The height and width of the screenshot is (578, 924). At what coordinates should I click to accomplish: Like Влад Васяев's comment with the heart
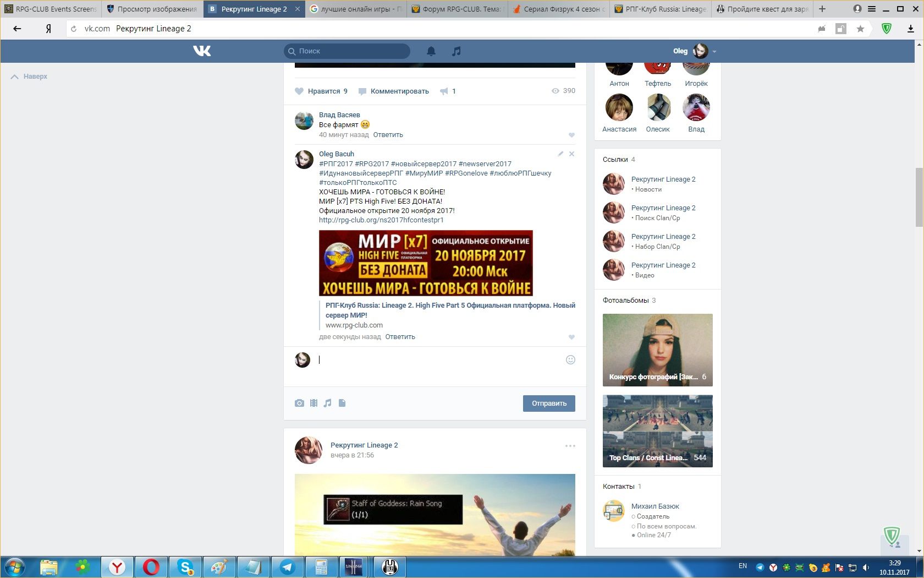571,135
